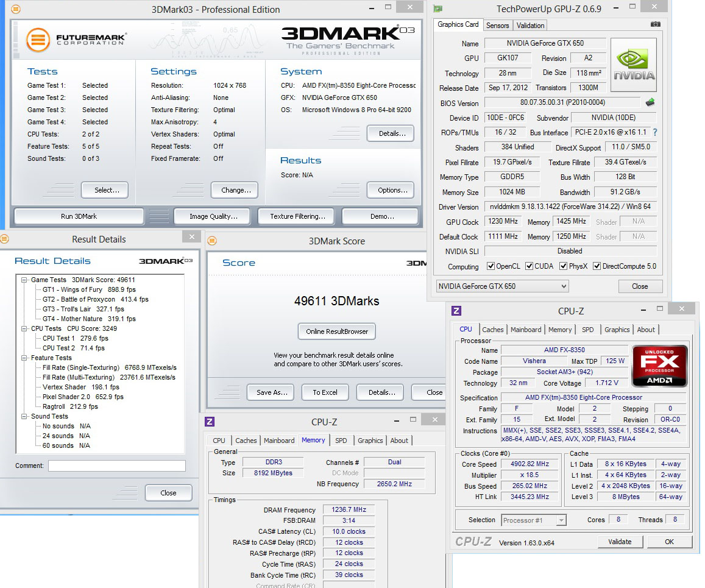Select CPU Test 2 result row
This screenshot has width=705, height=588.
click(x=74, y=348)
